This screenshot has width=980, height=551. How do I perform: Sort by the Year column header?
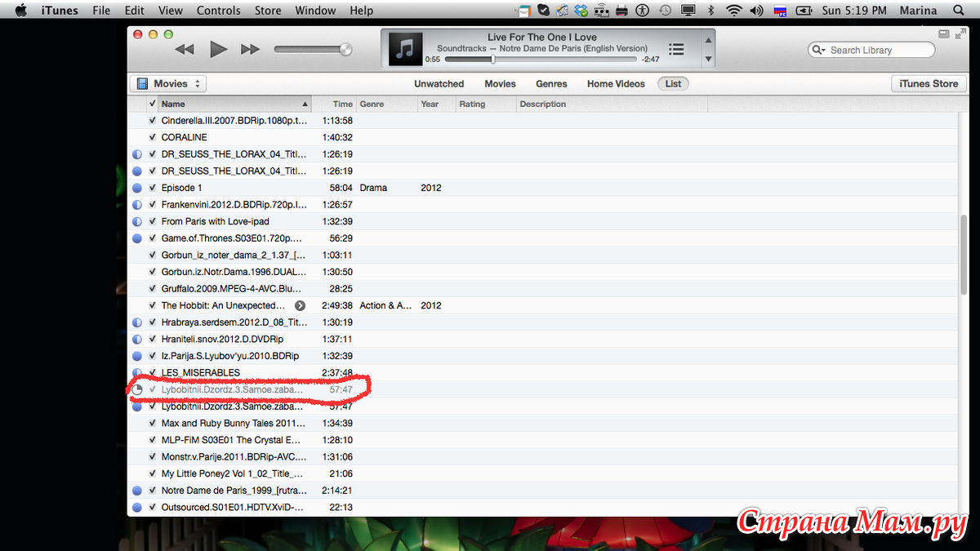[x=436, y=104]
